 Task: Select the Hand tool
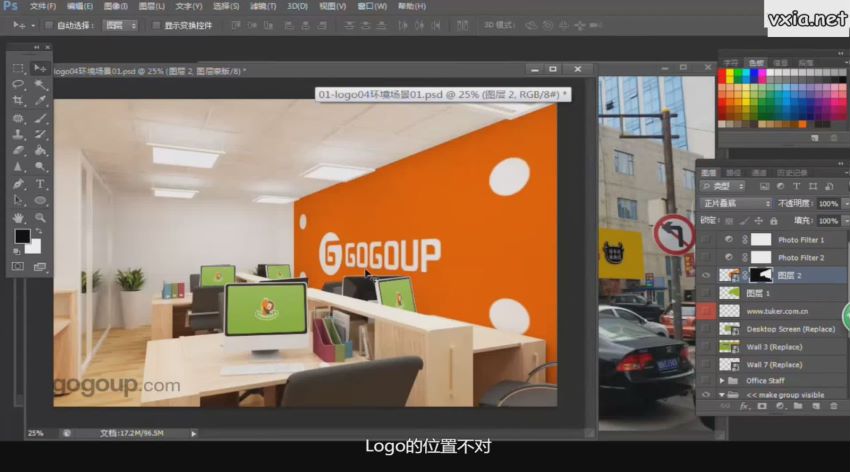(18, 218)
